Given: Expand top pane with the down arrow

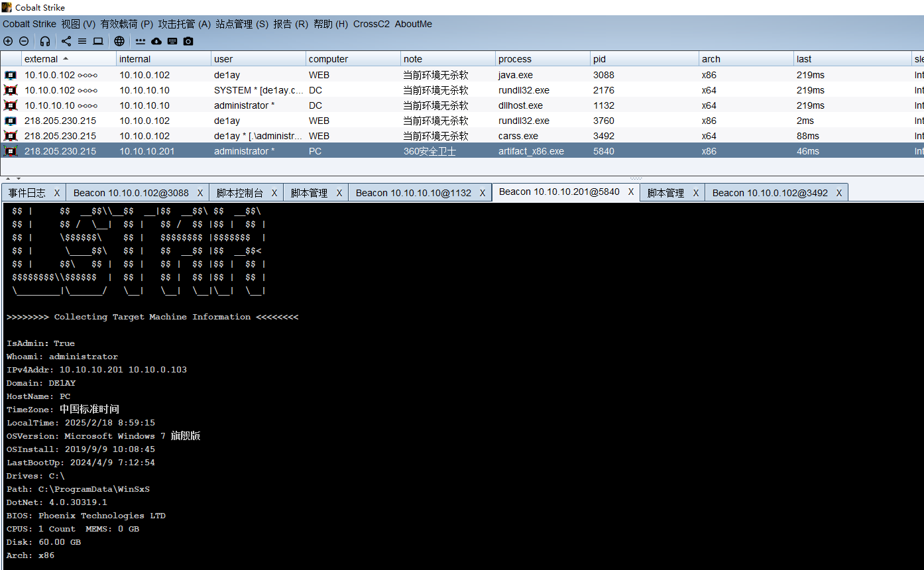Looking at the screenshot, I should (19, 178).
